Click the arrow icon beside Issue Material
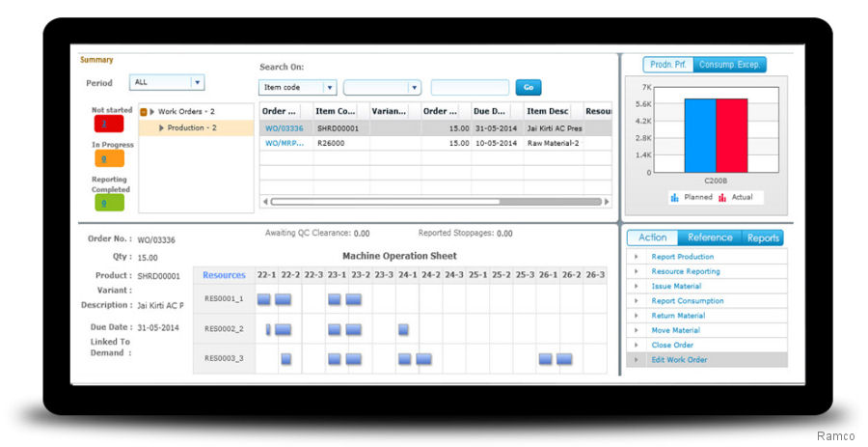The width and height of the screenshot is (868, 447). 637,287
